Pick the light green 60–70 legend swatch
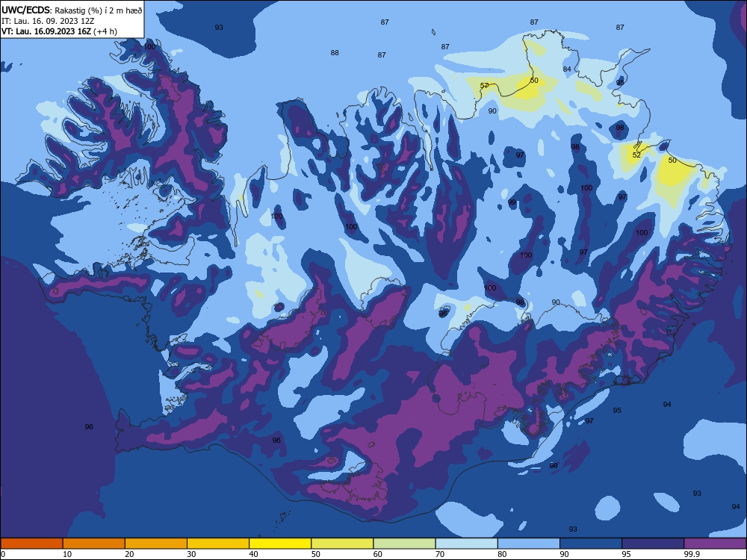747x560 pixels. pyautogui.click(x=404, y=544)
